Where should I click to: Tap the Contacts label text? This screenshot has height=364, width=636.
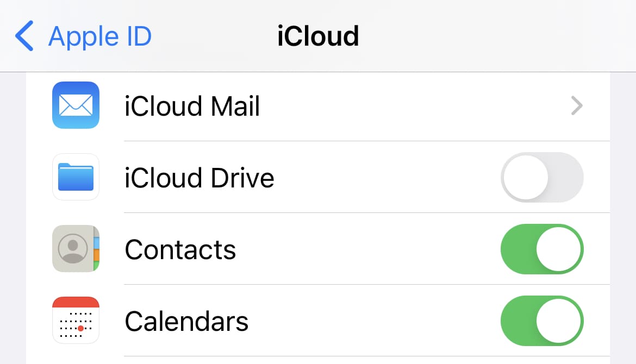click(180, 250)
